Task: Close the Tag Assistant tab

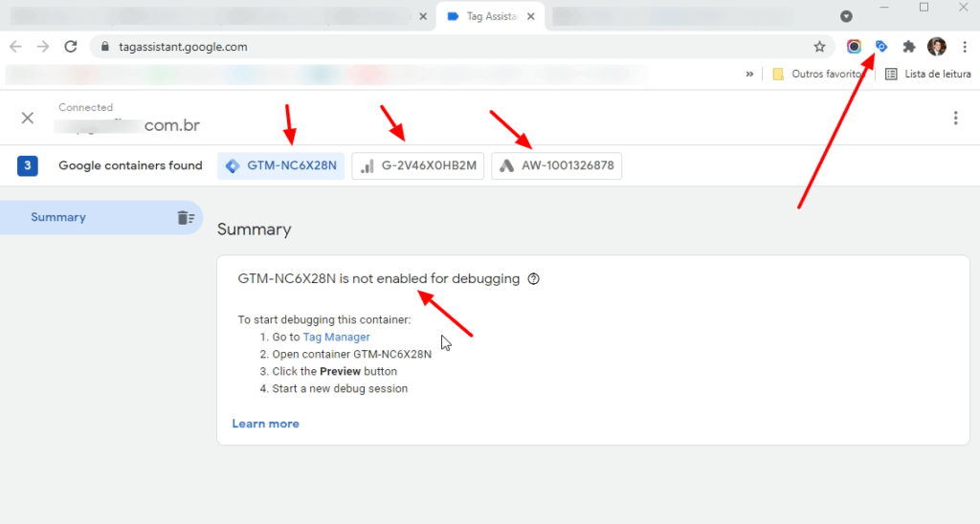Action: (x=530, y=16)
